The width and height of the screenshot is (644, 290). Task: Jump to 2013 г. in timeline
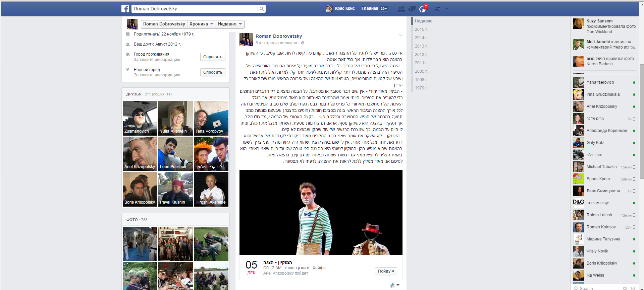[x=421, y=46]
